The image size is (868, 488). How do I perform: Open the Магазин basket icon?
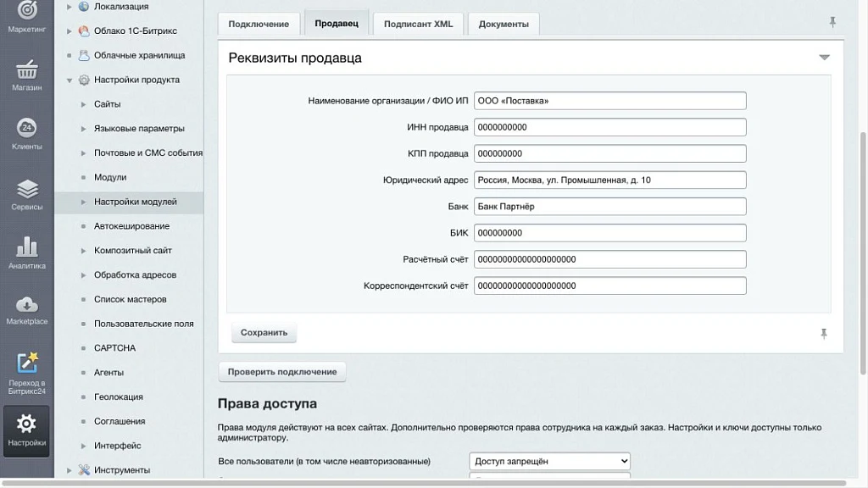(26, 69)
